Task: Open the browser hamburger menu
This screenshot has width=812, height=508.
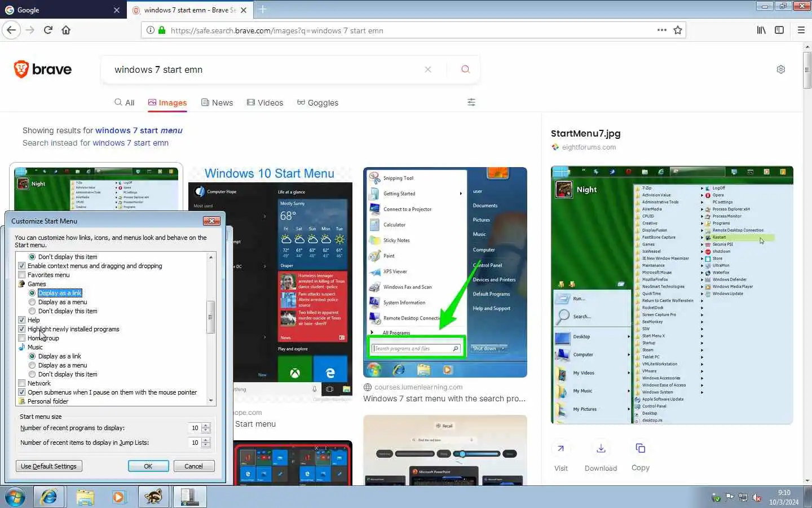Action: (x=801, y=30)
